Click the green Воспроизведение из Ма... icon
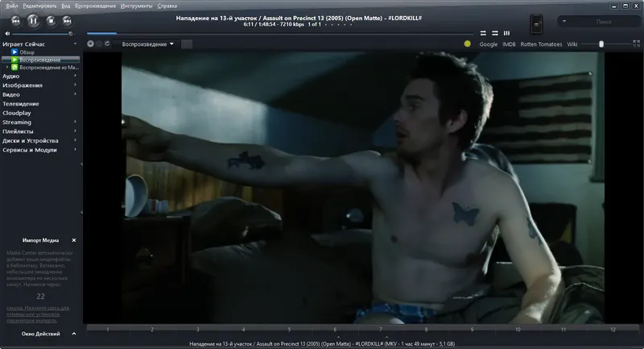Image resolution: width=644 pixels, height=349 pixels. (x=14, y=67)
